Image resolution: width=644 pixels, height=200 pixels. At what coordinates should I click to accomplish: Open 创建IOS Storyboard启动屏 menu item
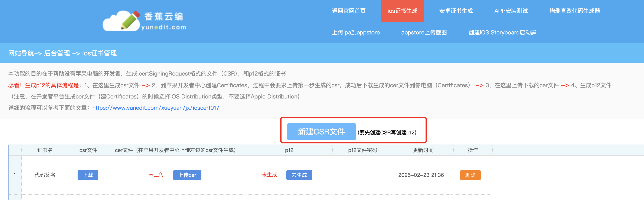[x=502, y=32]
